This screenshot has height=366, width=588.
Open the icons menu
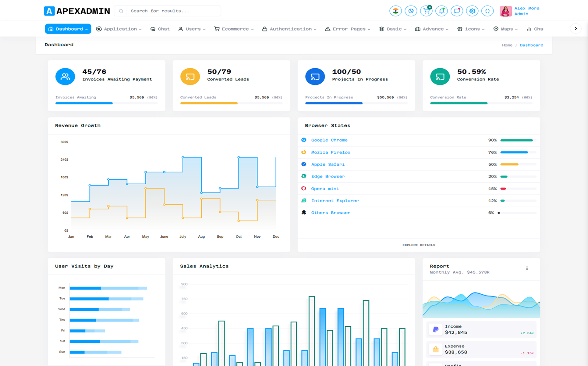[471, 29]
